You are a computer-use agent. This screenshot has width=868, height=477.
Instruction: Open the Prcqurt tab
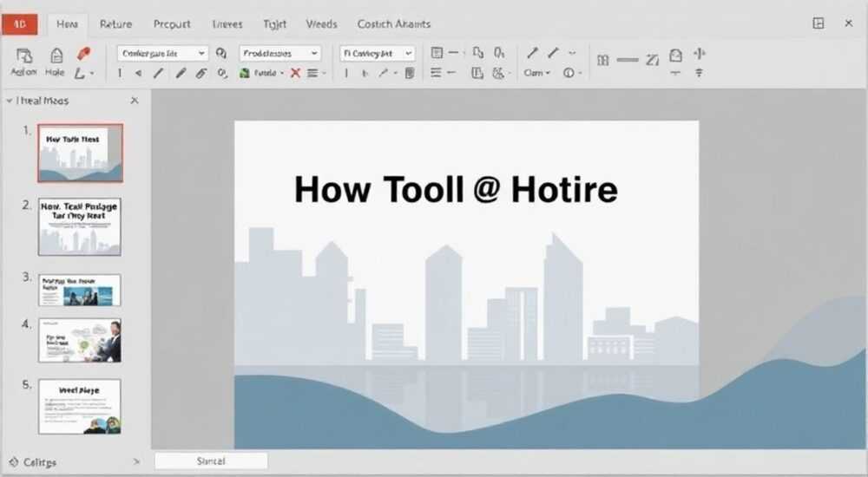click(172, 24)
